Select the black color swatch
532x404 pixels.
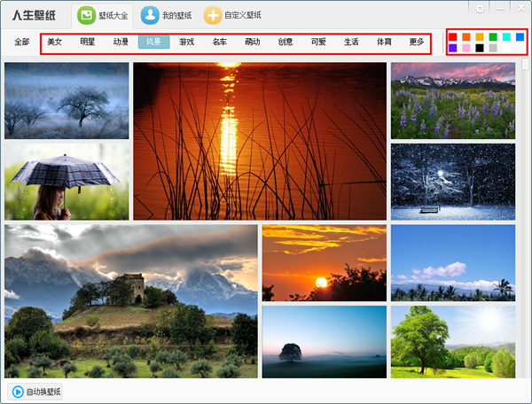pos(480,48)
